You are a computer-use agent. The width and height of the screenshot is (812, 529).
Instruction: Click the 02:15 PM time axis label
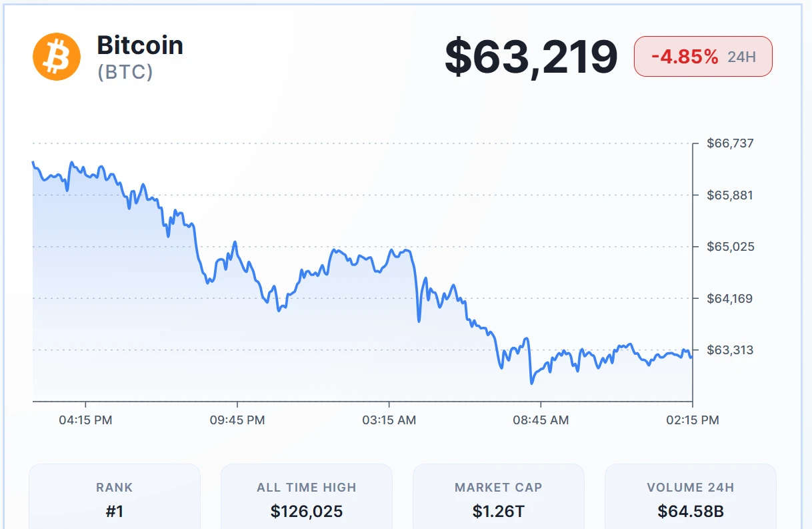(692, 420)
